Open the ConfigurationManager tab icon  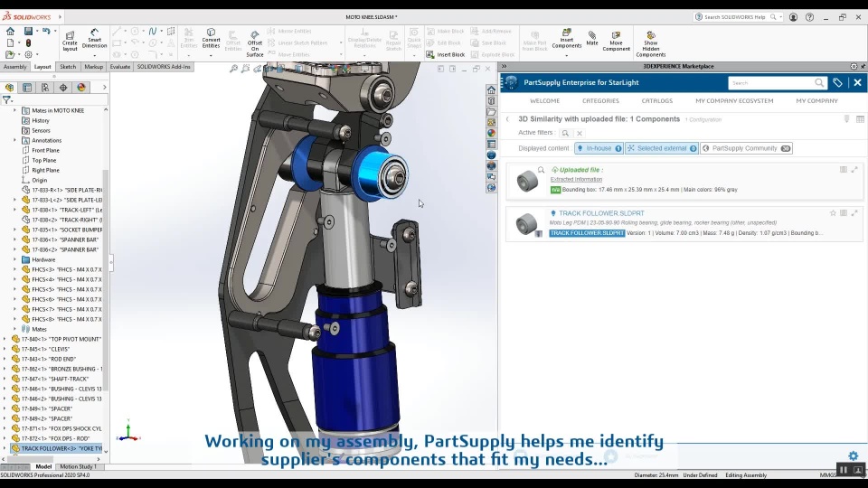click(45, 88)
